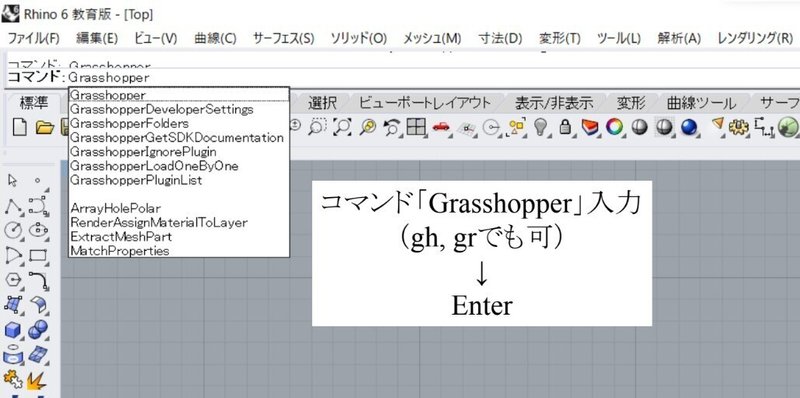Choose ExtractMeshPart from autocomplete list
Image resolution: width=800 pixels, height=398 pixels.
click(x=121, y=237)
